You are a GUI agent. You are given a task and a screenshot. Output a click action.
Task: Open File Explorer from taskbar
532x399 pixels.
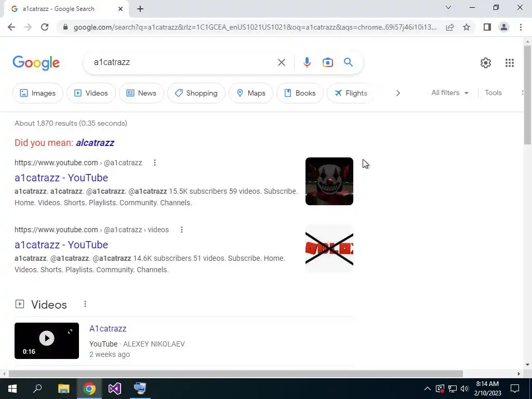[x=63, y=388]
